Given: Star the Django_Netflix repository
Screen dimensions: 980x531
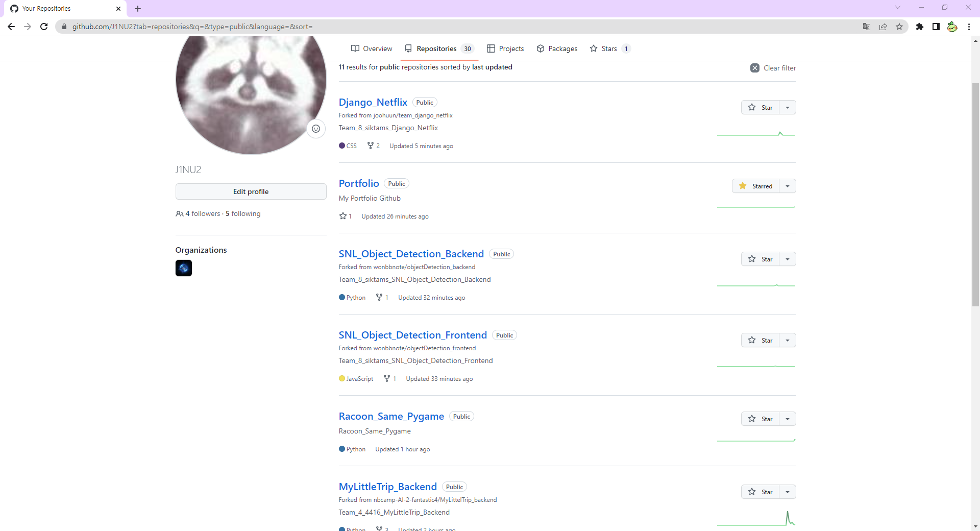Looking at the screenshot, I should (760, 107).
